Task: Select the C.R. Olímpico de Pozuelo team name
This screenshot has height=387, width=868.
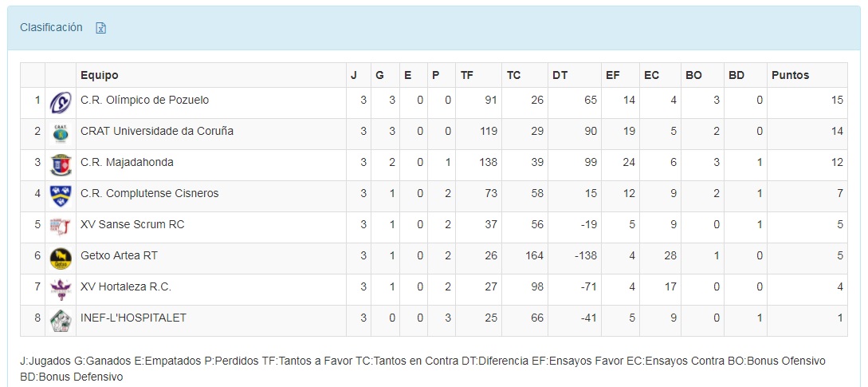Action: coord(144,100)
